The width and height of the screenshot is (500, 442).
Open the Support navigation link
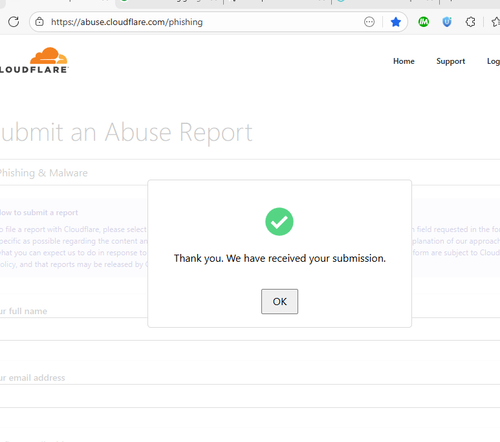tap(451, 61)
